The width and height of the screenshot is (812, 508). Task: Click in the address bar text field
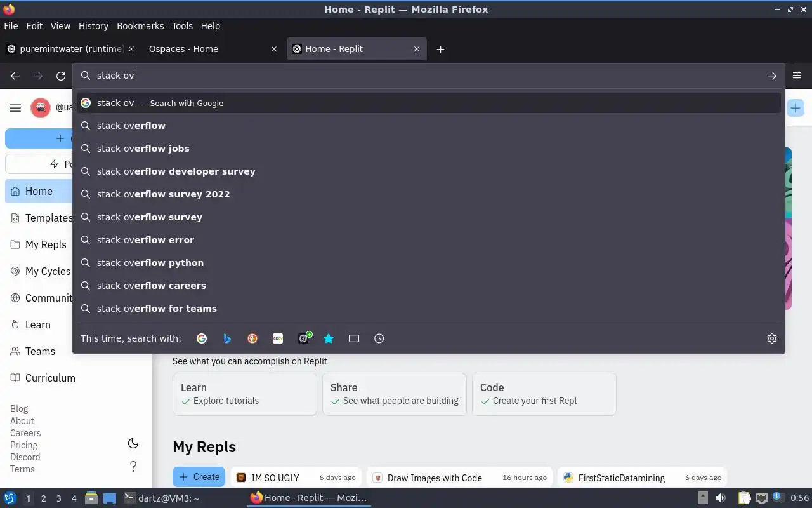coord(428,76)
